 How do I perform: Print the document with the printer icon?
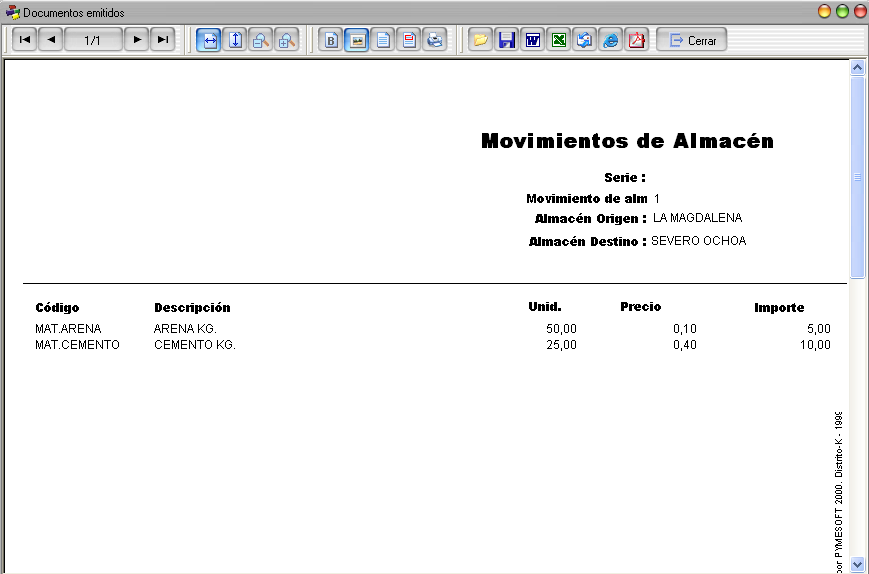435,40
